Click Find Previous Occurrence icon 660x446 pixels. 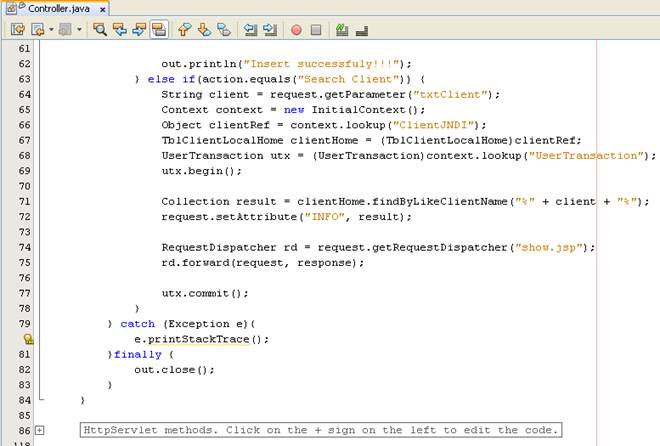coord(120,29)
